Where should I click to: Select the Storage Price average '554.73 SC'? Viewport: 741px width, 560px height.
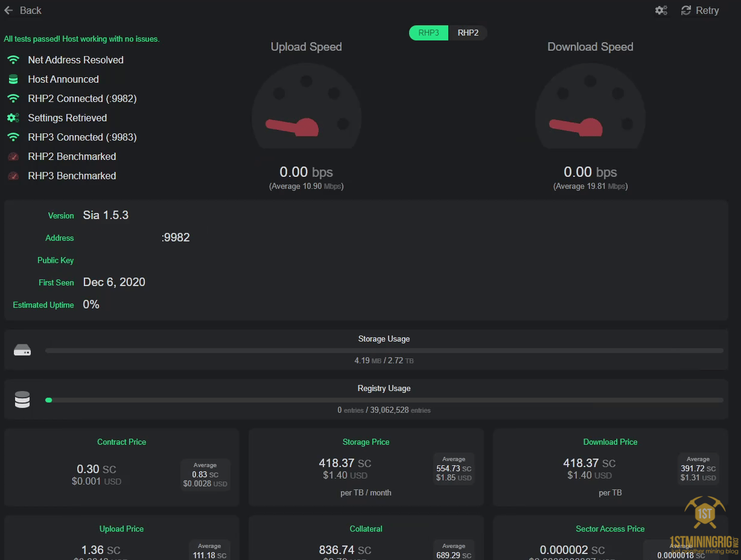454,469
